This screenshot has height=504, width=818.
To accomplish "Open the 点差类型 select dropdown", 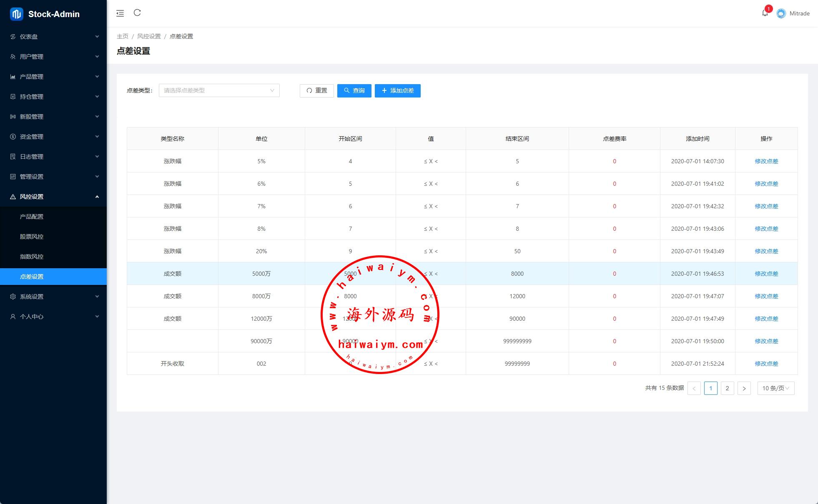I will pyautogui.click(x=219, y=90).
